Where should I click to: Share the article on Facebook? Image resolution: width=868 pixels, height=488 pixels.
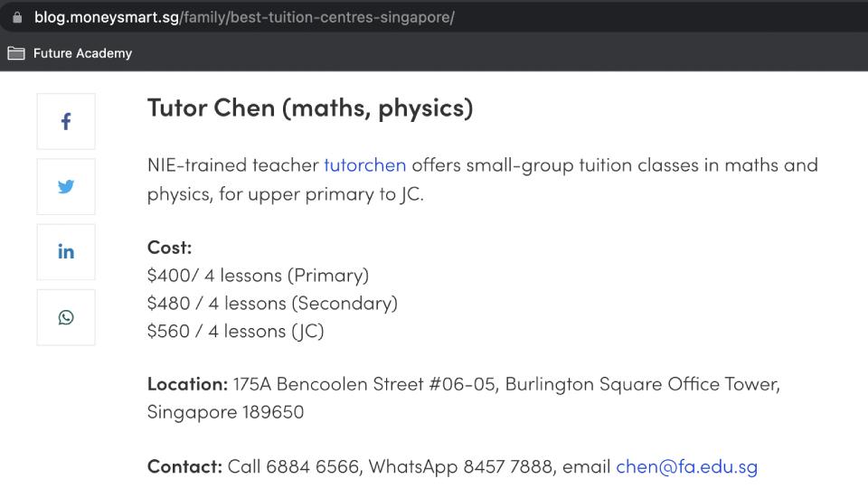click(66, 122)
